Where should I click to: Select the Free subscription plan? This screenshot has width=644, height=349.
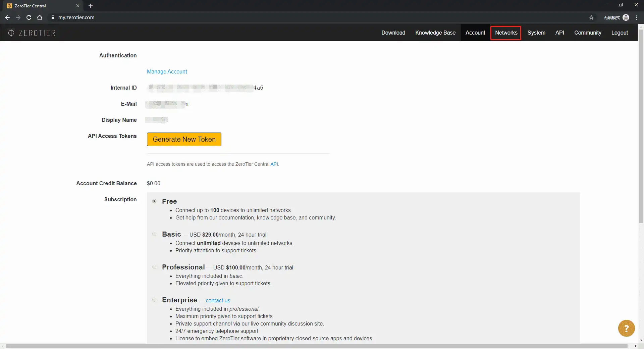154,201
